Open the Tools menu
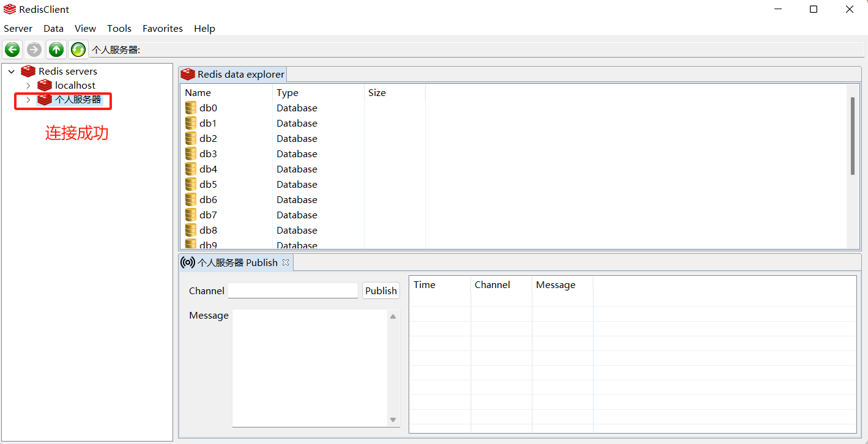868x444 pixels. coord(119,29)
